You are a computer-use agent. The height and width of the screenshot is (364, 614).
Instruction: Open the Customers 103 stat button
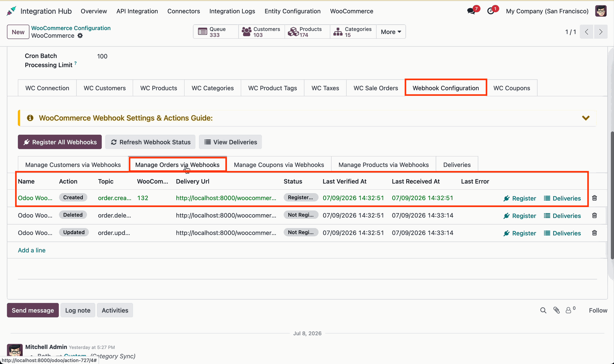coord(262,32)
